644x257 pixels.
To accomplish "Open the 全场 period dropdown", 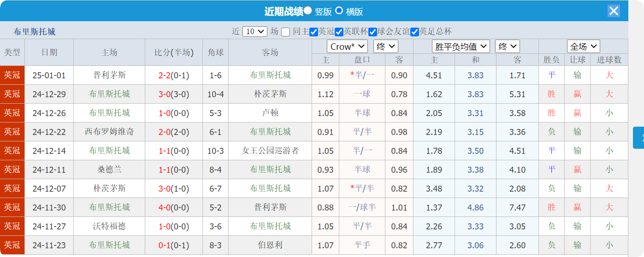I will pyautogui.click(x=583, y=47).
